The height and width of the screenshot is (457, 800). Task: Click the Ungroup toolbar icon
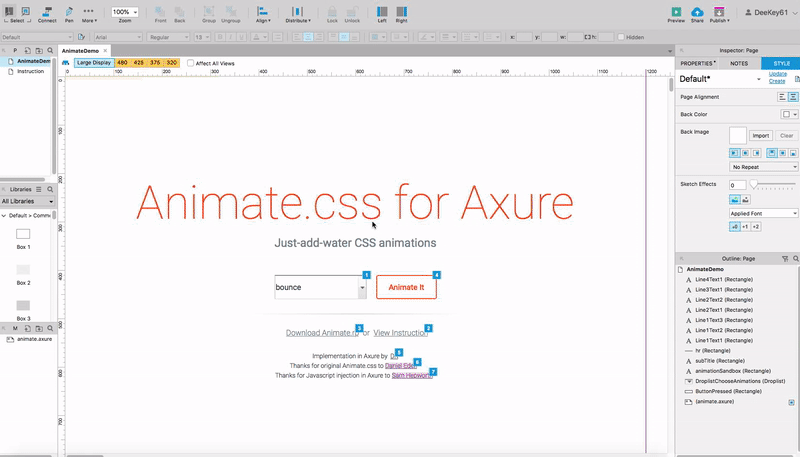[231, 14]
